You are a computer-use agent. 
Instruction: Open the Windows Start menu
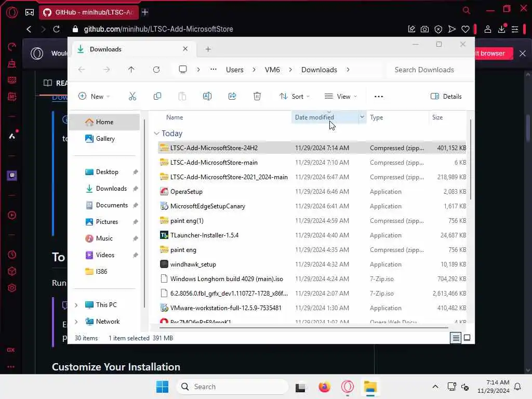pos(162,387)
